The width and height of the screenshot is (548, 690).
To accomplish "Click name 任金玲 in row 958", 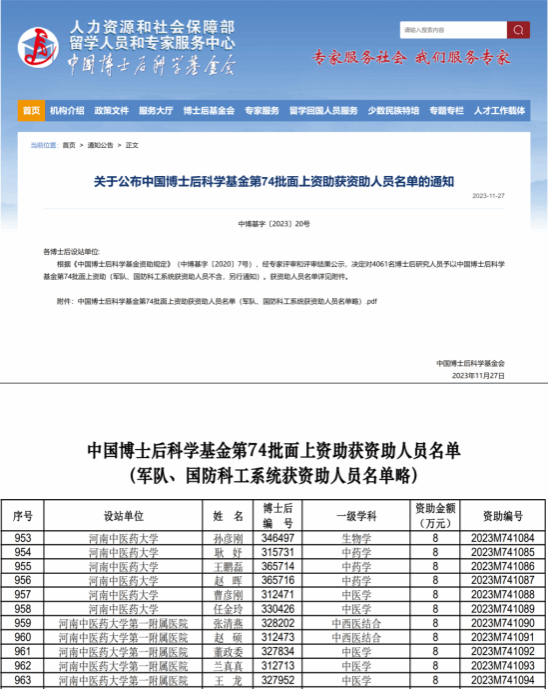I will click(x=228, y=609).
